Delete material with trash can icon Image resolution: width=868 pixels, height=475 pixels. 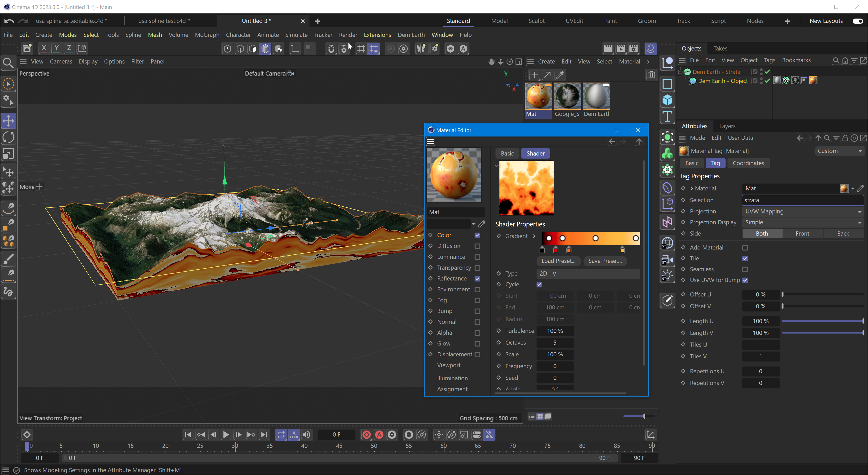pyautogui.click(x=651, y=75)
